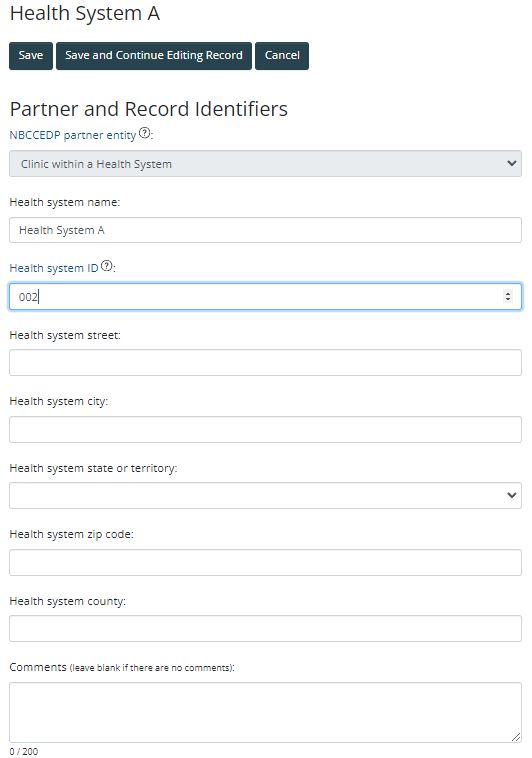
Task: Click the chevron of the partner entity select
Action: click(511, 163)
